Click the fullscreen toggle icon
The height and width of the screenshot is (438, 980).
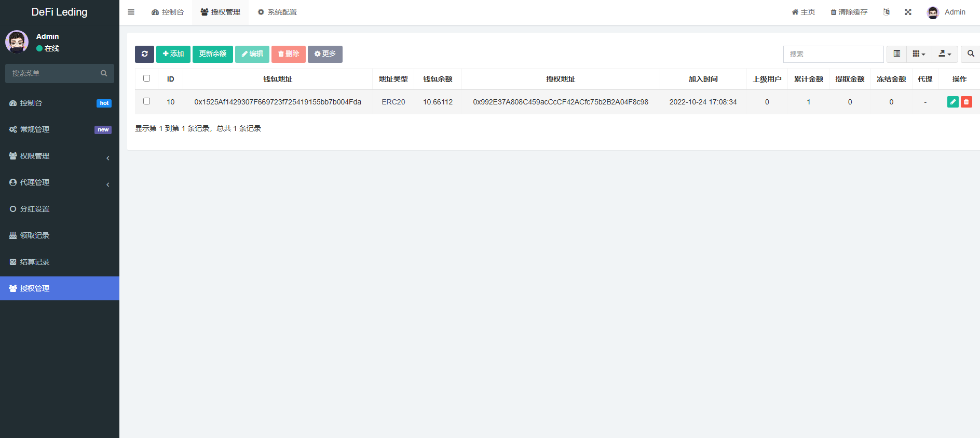(x=908, y=12)
